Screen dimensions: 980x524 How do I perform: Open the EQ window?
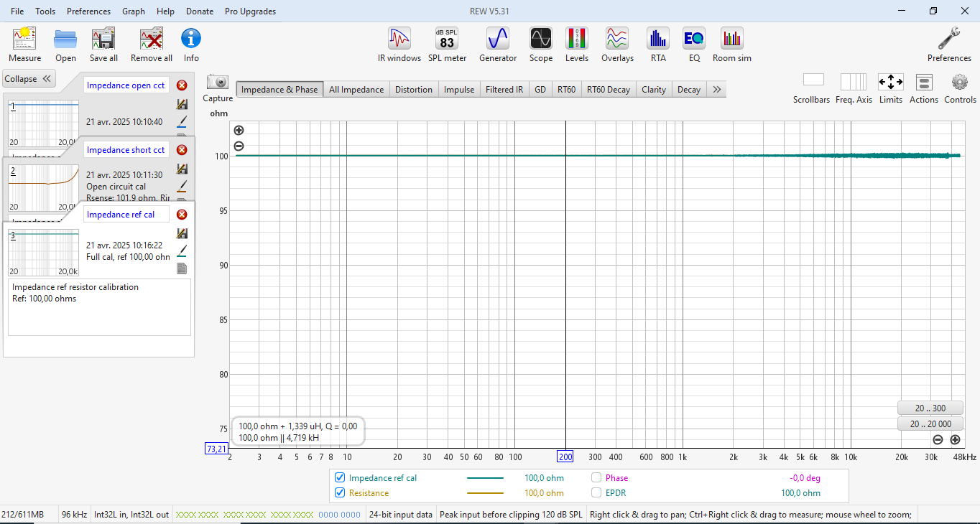(693, 39)
